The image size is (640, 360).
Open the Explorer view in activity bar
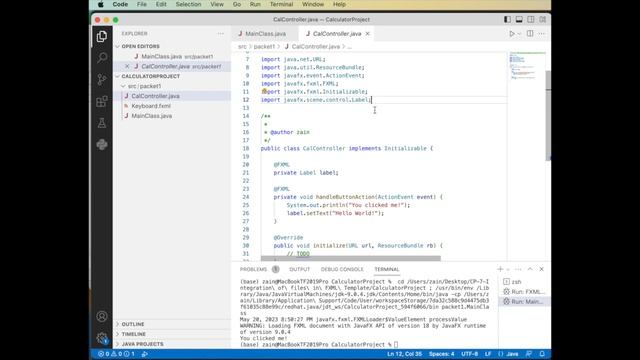pyautogui.click(x=102, y=36)
